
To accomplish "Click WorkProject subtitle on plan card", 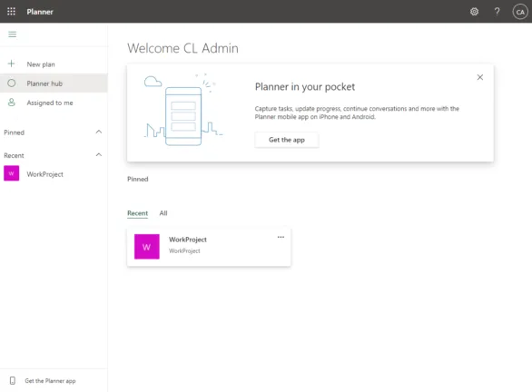I will click(184, 251).
